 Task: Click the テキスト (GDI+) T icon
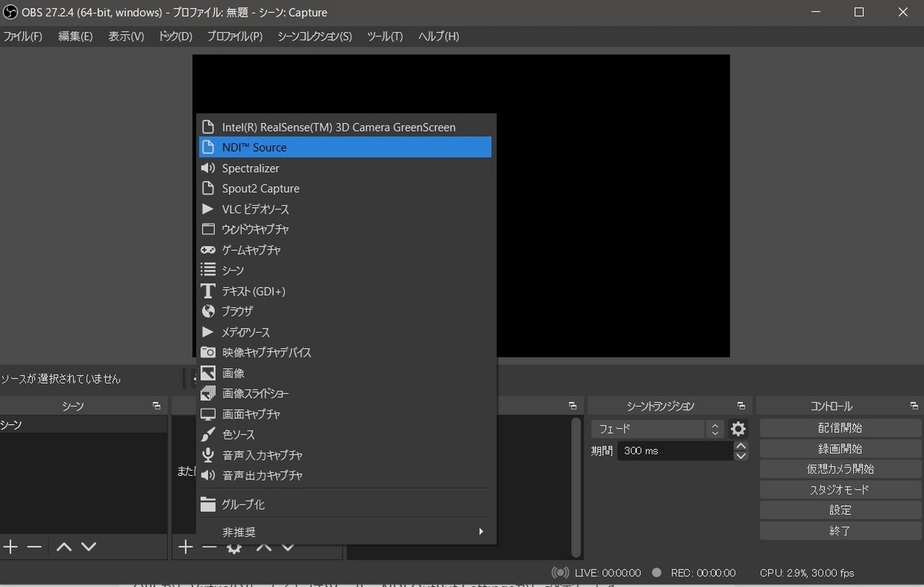click(x=208, y=290)
